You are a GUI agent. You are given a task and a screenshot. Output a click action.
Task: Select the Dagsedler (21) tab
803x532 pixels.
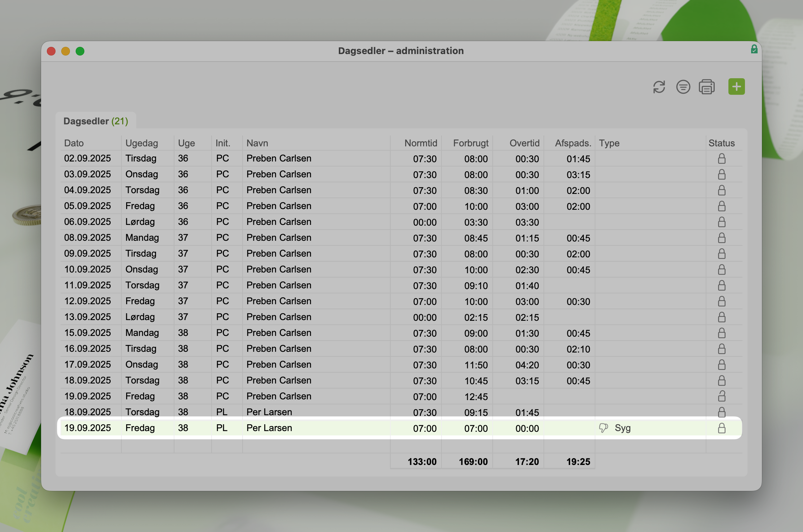click(x=96, y=121)
